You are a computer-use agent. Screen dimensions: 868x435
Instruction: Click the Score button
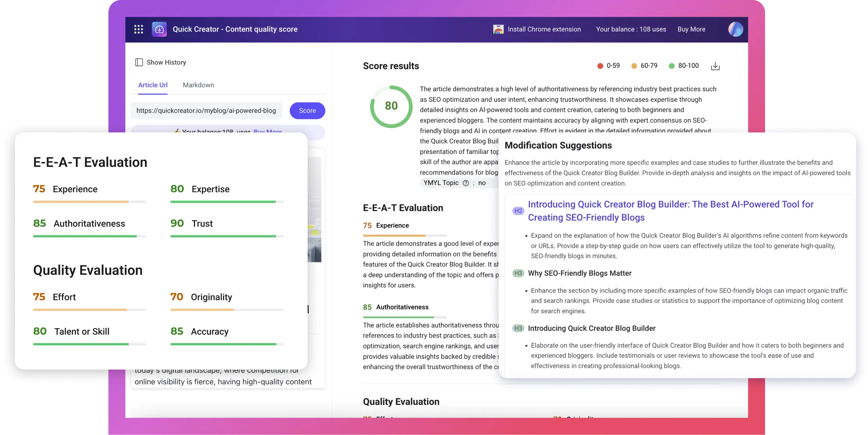(x=307, y=111)
